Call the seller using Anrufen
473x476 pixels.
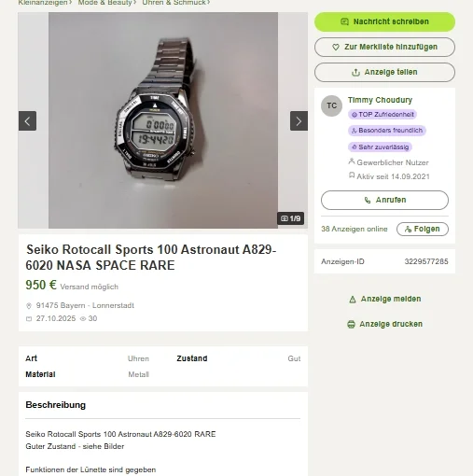pyautogui.click(x=384, y=200)
